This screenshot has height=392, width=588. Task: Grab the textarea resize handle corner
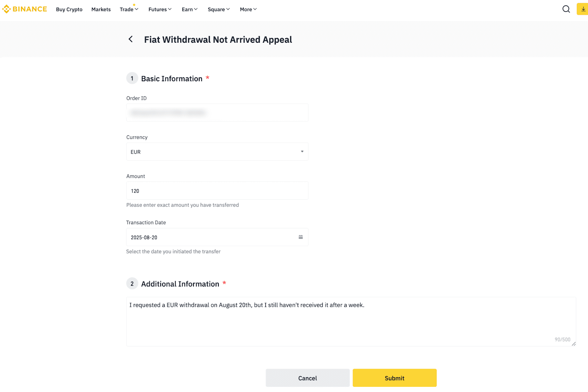point(573,344)
